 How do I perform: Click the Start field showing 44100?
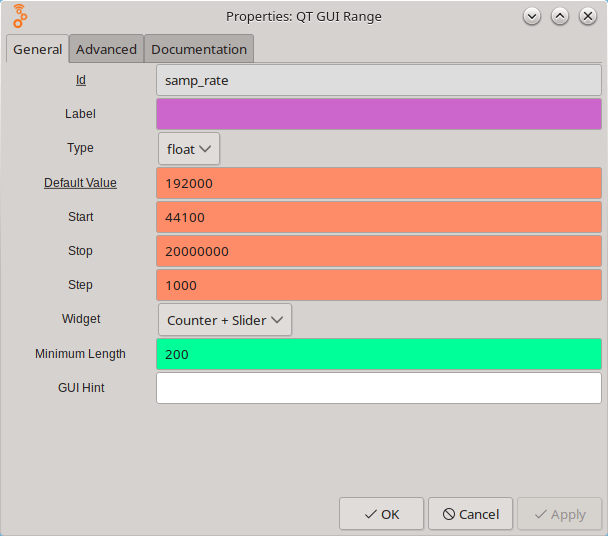tap(379, 217)
